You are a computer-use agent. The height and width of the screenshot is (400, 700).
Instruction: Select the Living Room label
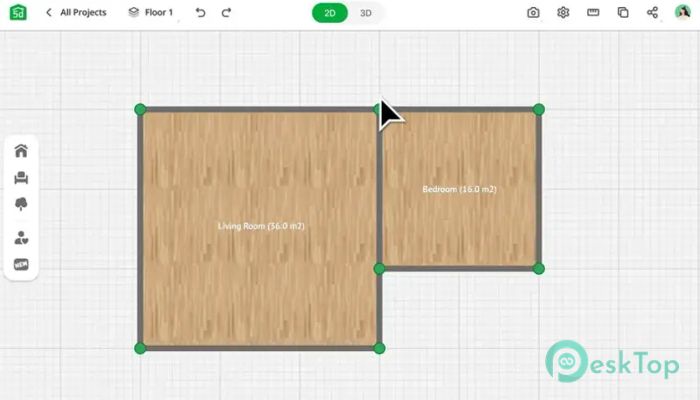pos(261,226)
